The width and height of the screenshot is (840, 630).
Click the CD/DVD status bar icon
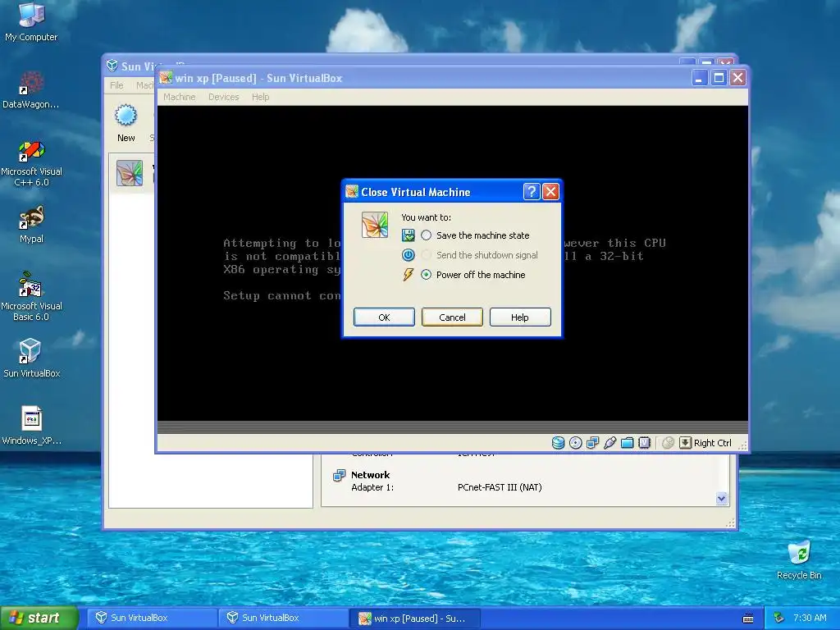point(575,443)
